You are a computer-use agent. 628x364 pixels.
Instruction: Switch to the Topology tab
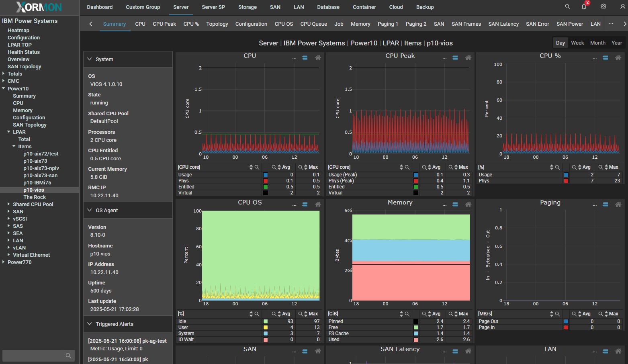(x=217, y=24)
